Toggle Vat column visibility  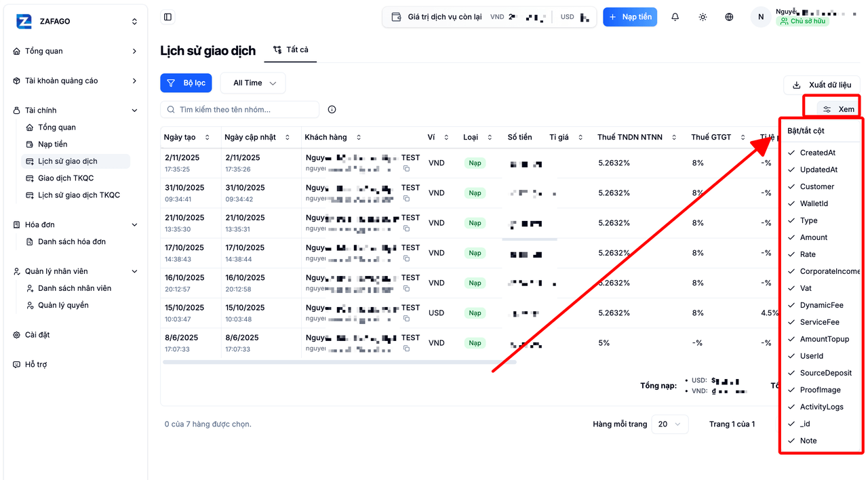pos(821,288)
